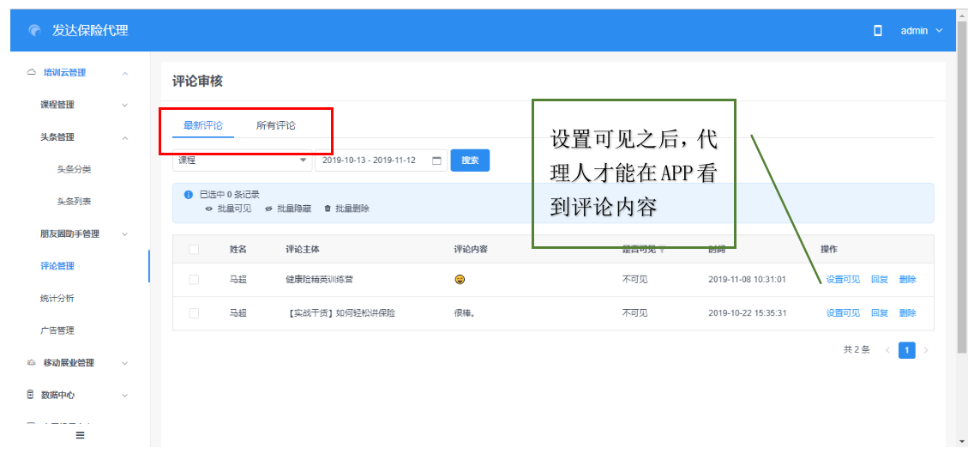Click the mobile device icon in header

pyautogui.click(x=877, y=31)
